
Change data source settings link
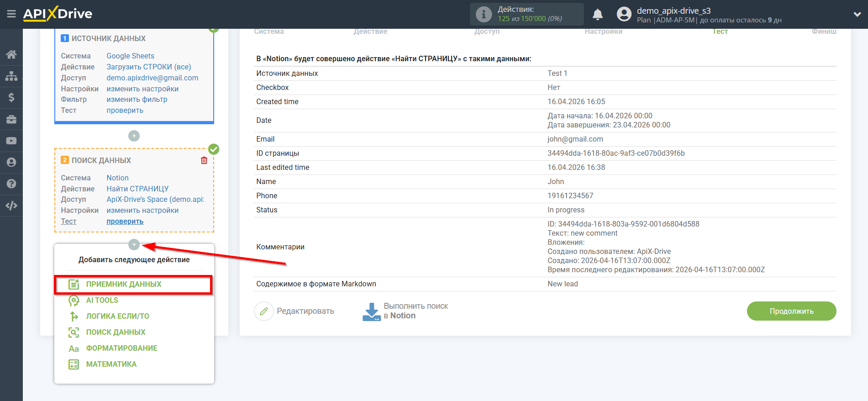coord(142,89)
